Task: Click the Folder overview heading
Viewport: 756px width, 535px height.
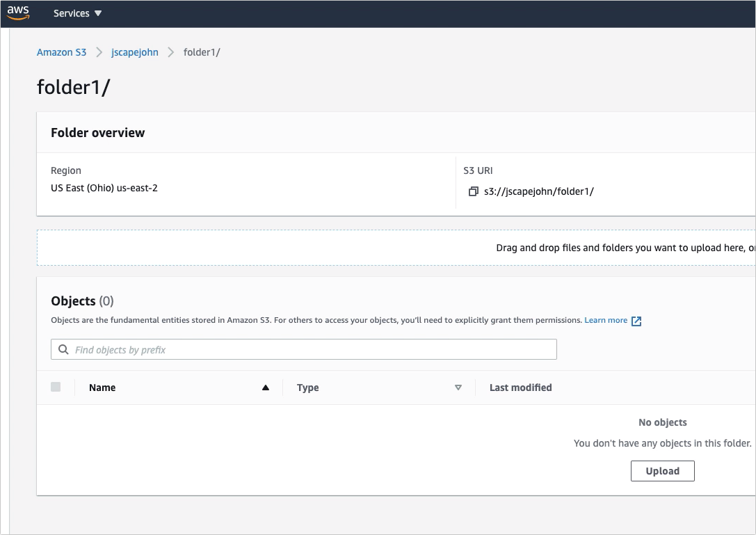Action: point(98,133)
